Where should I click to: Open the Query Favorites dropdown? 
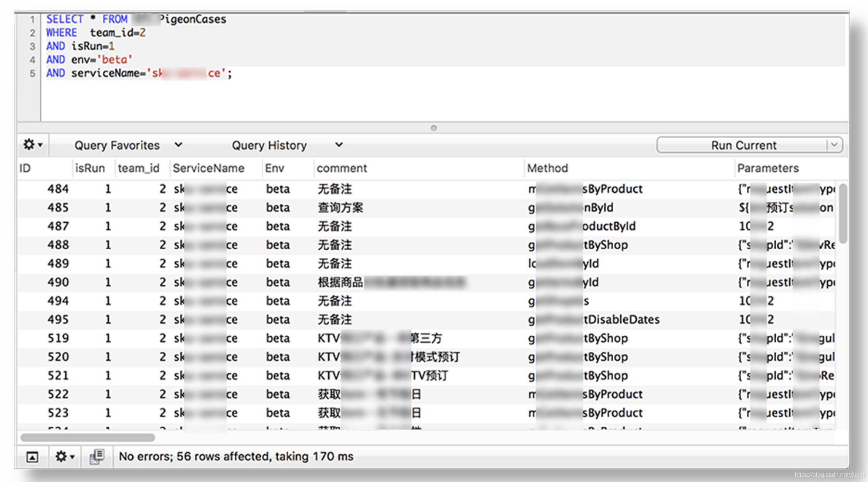pos(128,145)
